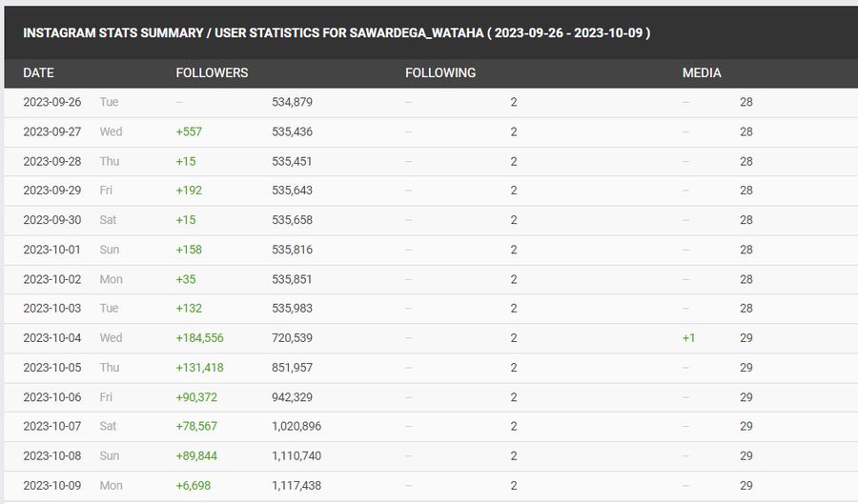
Task: Click the 535,658 followers total
Action: (x=293, y=220)
